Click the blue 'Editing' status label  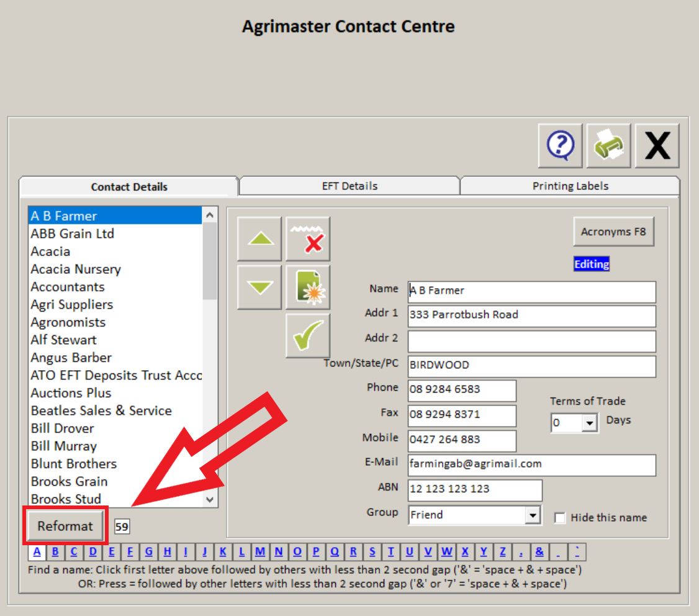pyautogui.click(x=592, y=264)
